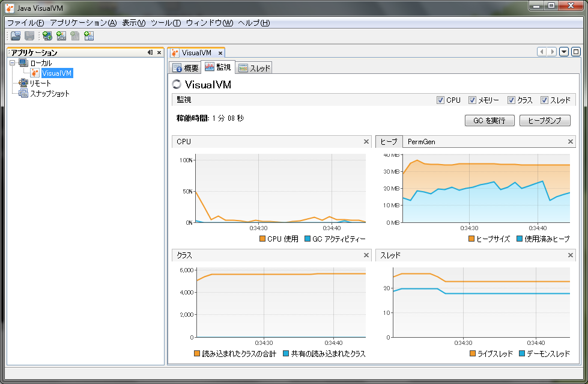Click Add VM Coredump toolbar icon
This screenshot has height=384, width=588.
75,35
